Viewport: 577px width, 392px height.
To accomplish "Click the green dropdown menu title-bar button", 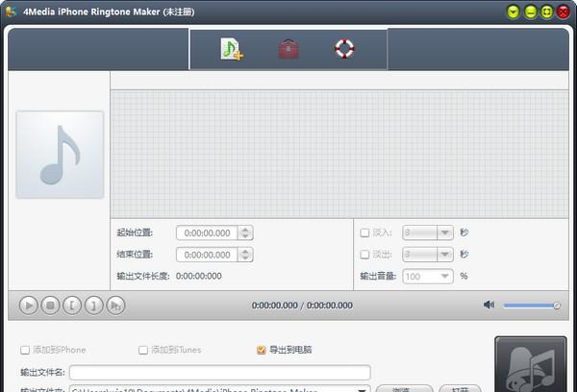I will pos(513,12).
